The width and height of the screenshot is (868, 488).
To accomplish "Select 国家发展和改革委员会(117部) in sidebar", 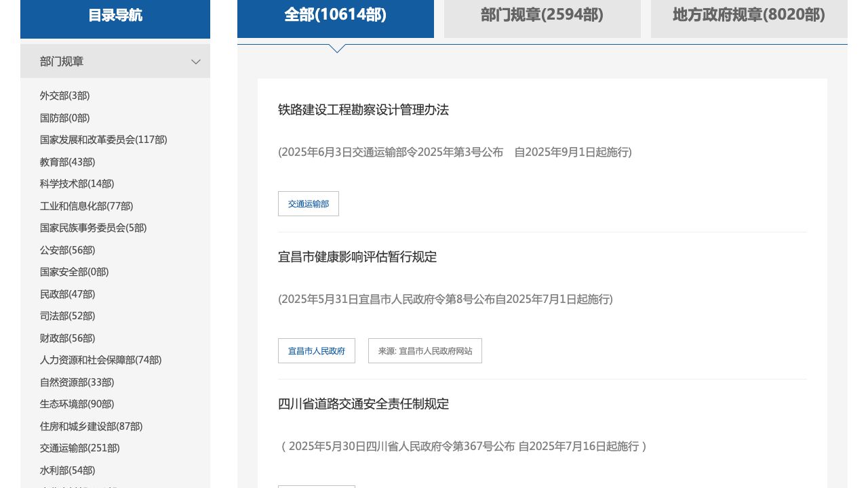I will (x=103, y=140).
